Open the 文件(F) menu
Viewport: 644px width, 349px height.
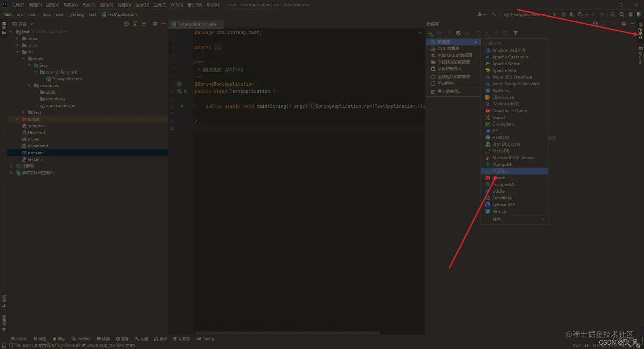[18, 5]
